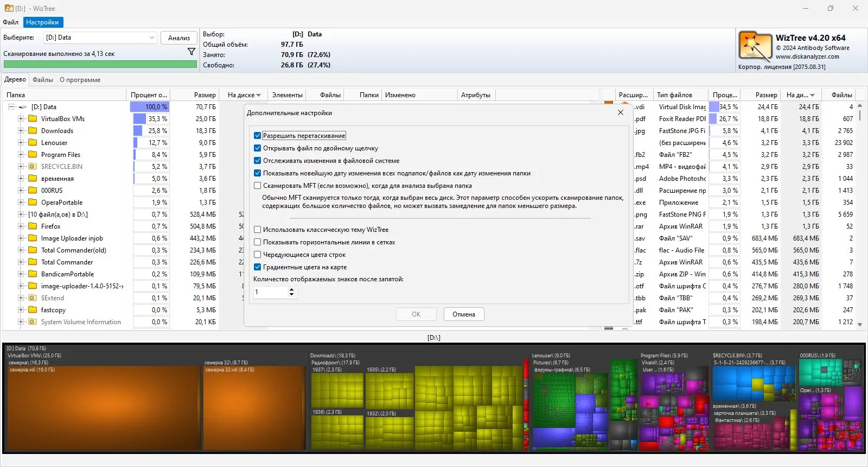
Task: Click the $Extend system folder icon
Action: pos(33,298)
